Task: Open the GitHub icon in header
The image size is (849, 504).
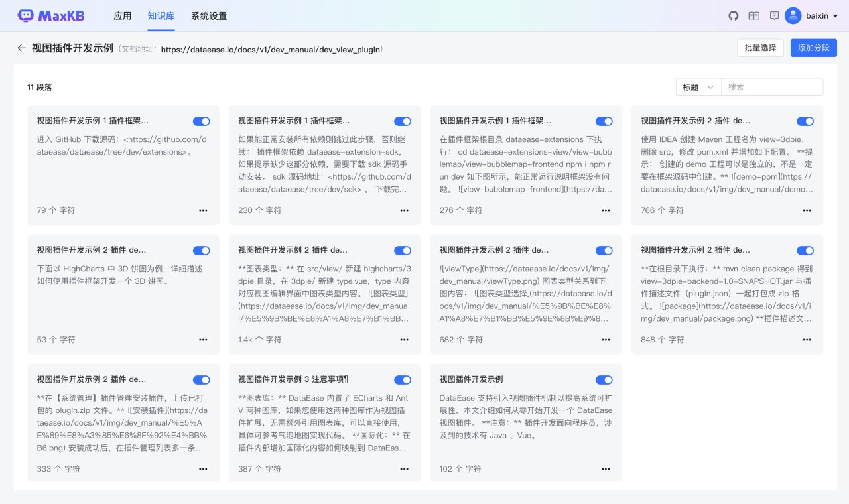Action: coord(734,15)
